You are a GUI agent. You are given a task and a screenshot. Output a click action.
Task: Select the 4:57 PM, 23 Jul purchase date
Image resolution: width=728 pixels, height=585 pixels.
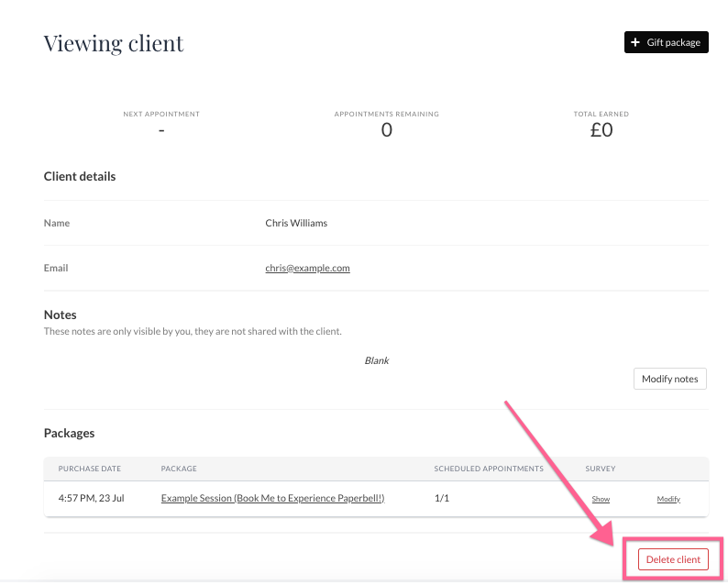click(90, 499)
